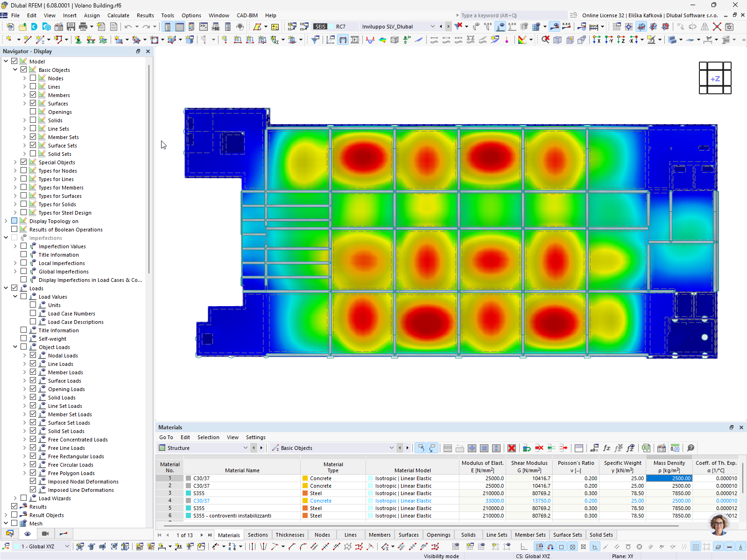Viewport: 747px width, 560px height.
Task: Click the Print preview icon in main toolbar
Action: pos(83,27)
